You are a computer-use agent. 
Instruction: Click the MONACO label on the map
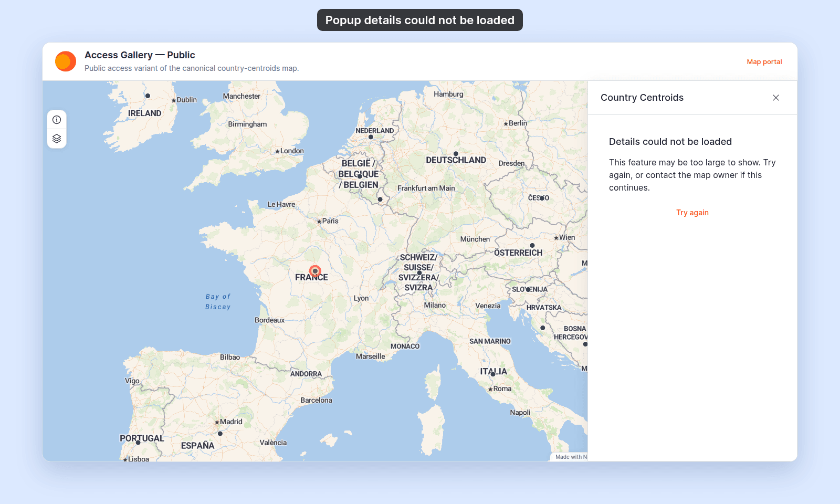pyautogui.click(x=405, y=346)
